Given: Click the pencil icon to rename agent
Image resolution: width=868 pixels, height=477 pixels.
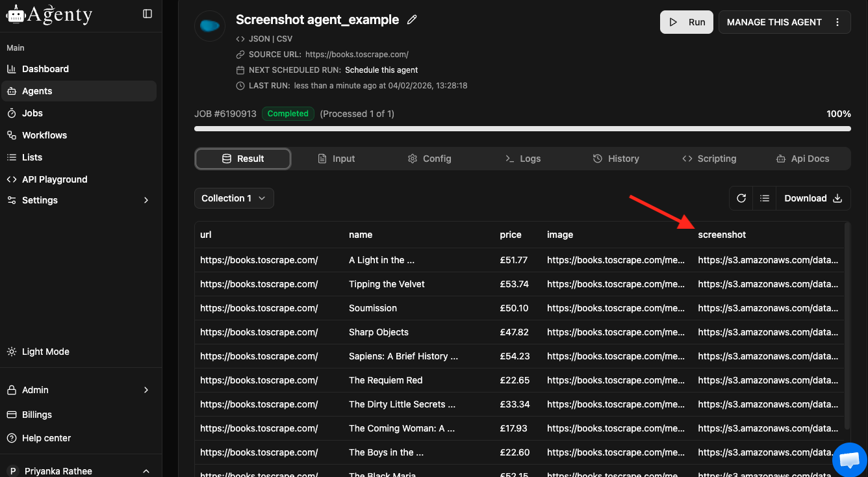Looking at the screenshot, I should (x=411, y=20).
